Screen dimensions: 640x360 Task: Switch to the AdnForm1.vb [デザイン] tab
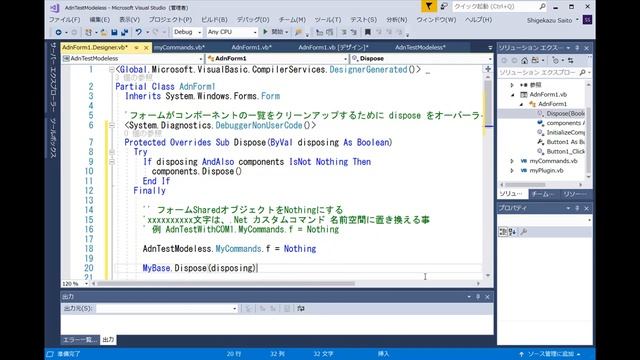(x=333, y=47)
